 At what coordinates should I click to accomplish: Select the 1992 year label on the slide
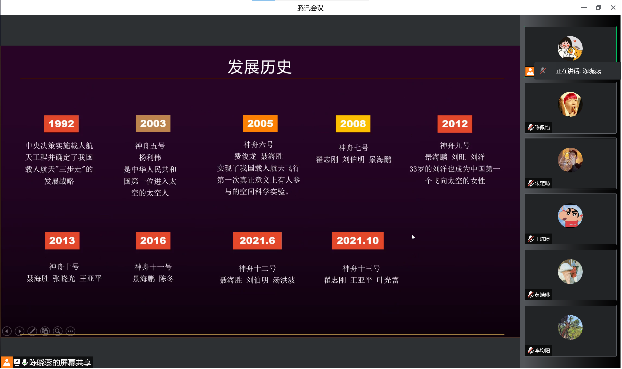tap(61, 123)
